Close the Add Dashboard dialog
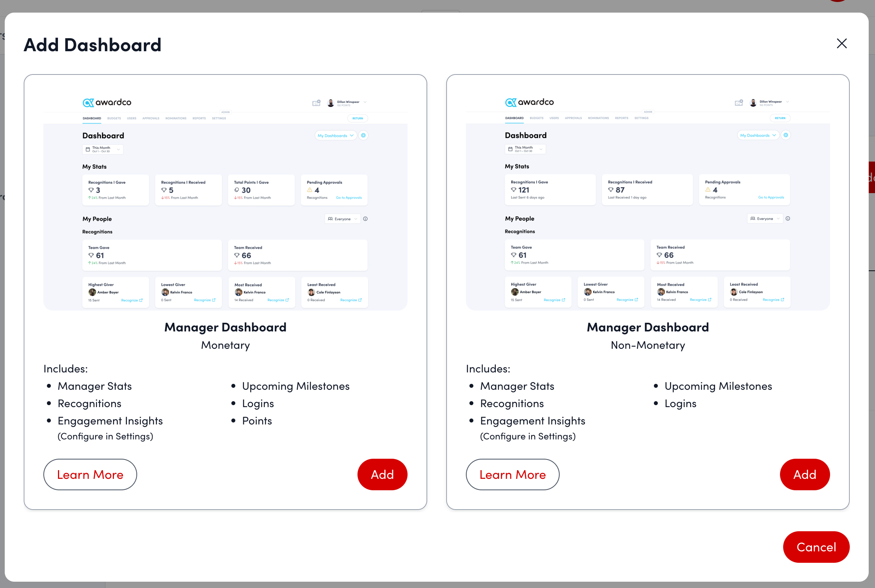The height and width of the screenshot is (588, 875). (841, 43)
